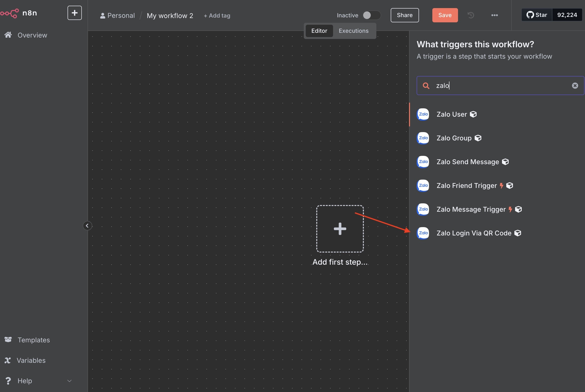Viewport: 585px width, 392px height.
Task: Open the three-dots more options menu
Action: 494,15
